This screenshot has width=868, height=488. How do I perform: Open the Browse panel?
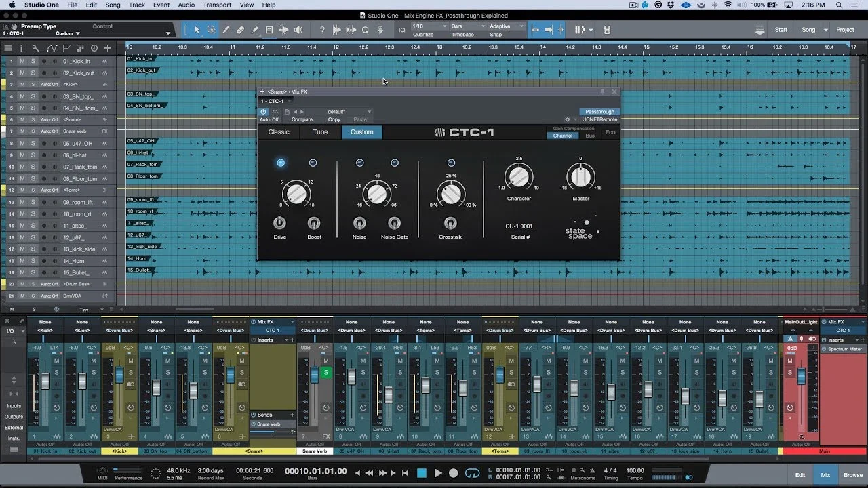point(853,475)
